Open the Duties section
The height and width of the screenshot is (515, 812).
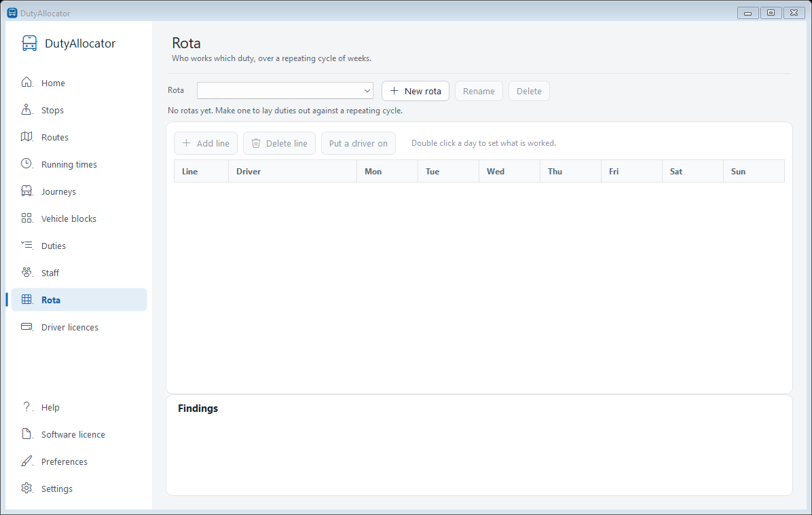click(x=79, y=246)
